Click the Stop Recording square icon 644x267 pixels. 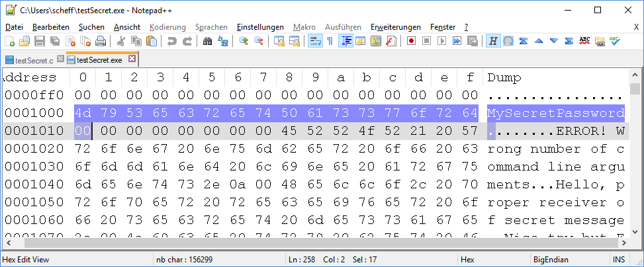click(427, 41)
